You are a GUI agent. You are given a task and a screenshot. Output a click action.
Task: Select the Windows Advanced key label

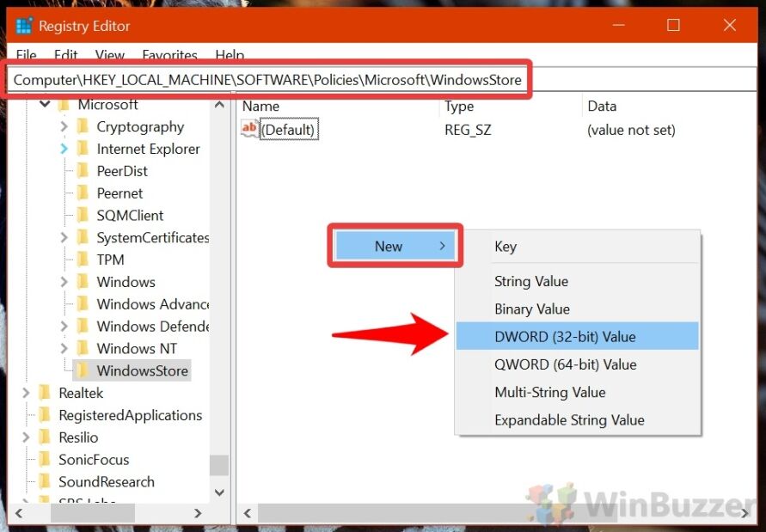coord(153,304)
